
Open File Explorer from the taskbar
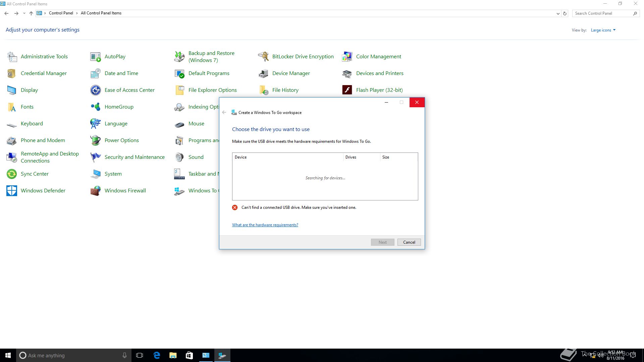tap(173, 355)
